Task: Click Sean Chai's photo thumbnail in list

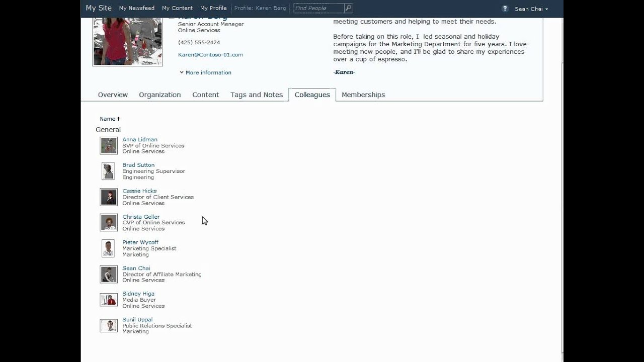Action: pos(109,275)
